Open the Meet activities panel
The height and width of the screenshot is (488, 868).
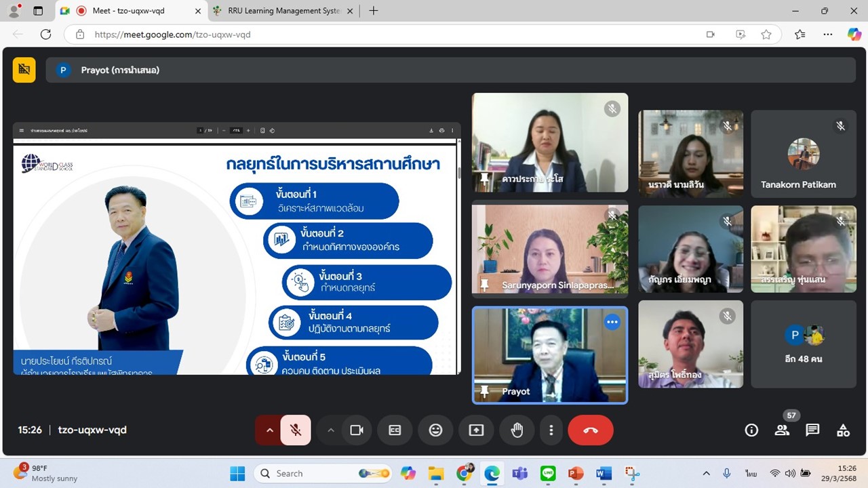coord(843,430)
